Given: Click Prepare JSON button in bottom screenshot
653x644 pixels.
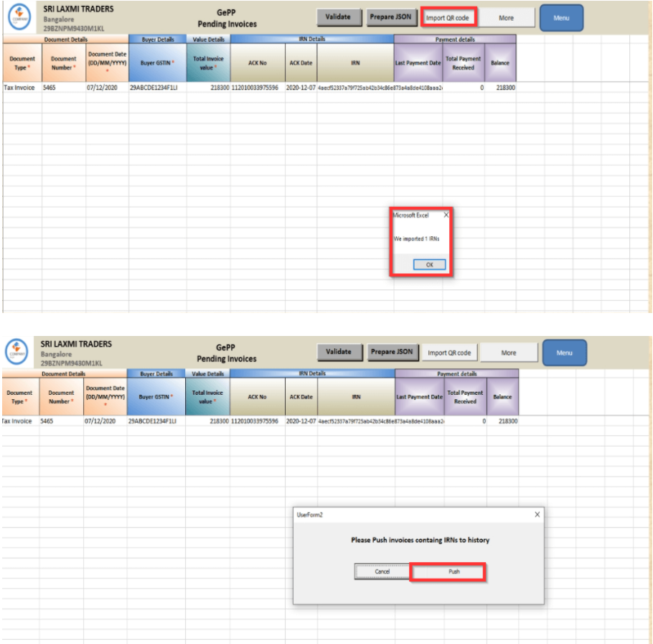Looking at the screenshot, I should (393, 352).
